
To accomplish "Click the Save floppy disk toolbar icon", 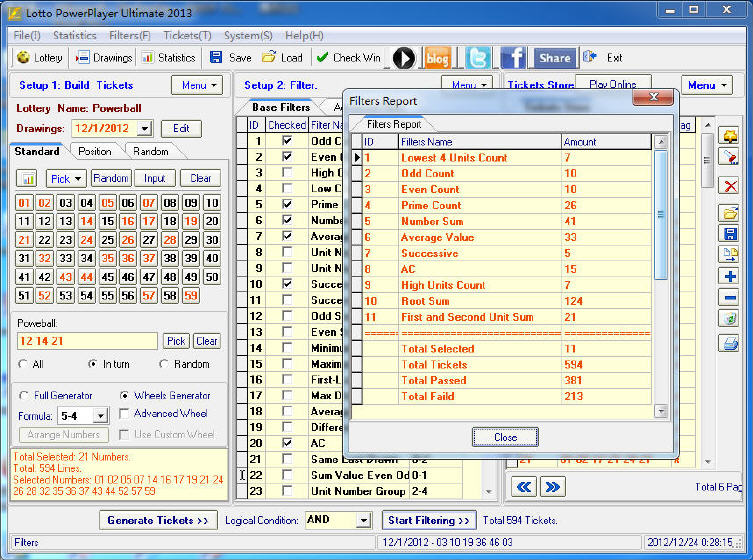I will tap(216, 58).
